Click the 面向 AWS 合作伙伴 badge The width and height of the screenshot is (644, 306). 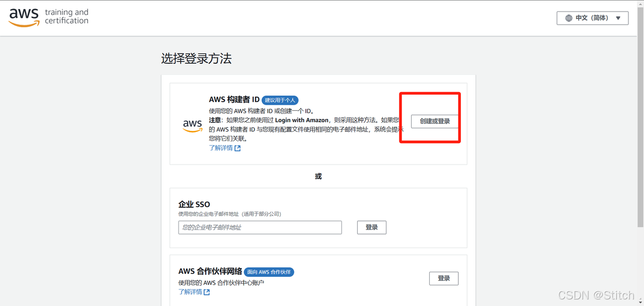[269, 272]
